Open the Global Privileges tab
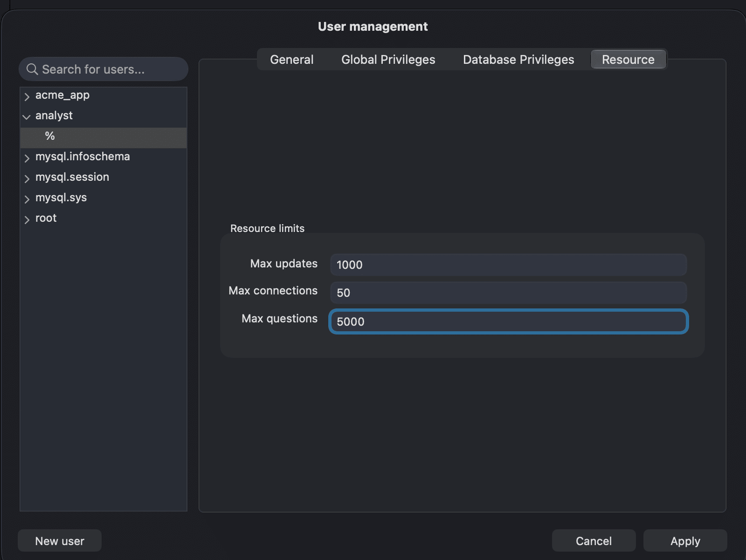Image resolution: width=746 pixels, height=560 pixels. pos(388,60)
